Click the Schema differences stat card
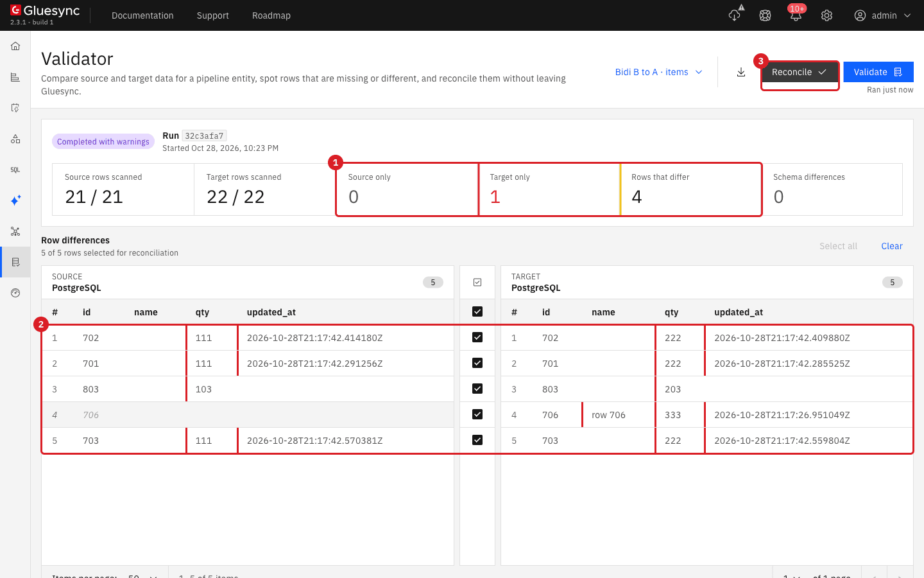The height and width of the screenshot is (578, 924). 832,189
